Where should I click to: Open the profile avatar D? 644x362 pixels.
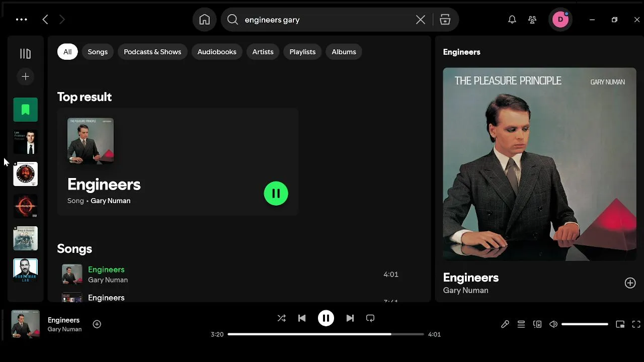560,20
